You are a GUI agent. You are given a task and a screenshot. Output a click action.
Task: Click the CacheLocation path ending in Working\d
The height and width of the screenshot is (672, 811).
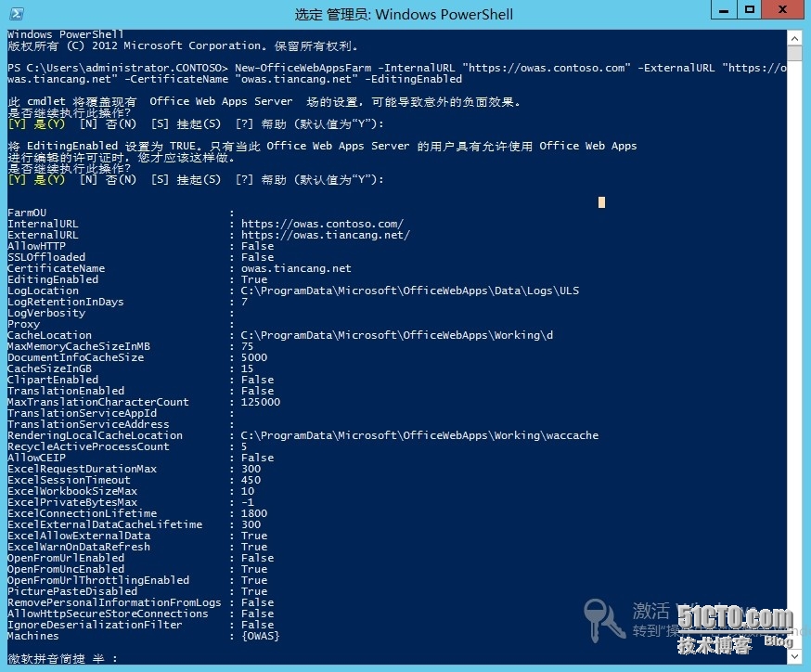pos(397,335)
